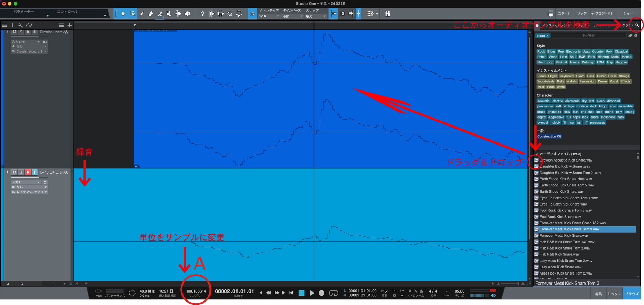The width and height of the screenshot is (644, 305).
Task: Click the タグ検索 tag search field
Action: (x=589, y=36)
